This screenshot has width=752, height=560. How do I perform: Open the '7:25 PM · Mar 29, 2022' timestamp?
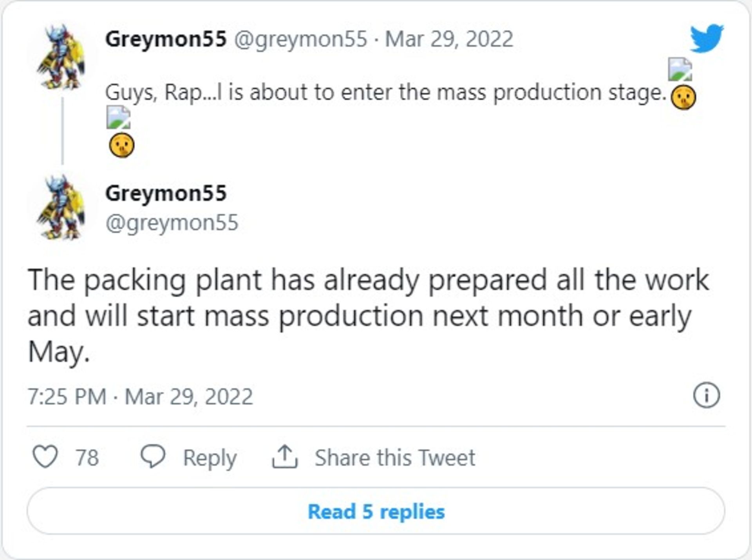(x=140, y=397)
